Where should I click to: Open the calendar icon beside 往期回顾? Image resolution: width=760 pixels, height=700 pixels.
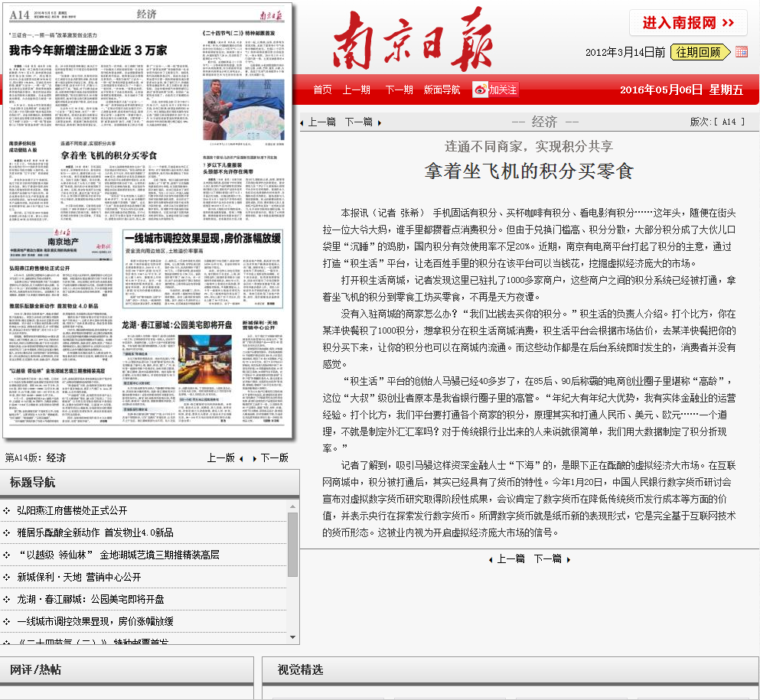pos(741,52)
